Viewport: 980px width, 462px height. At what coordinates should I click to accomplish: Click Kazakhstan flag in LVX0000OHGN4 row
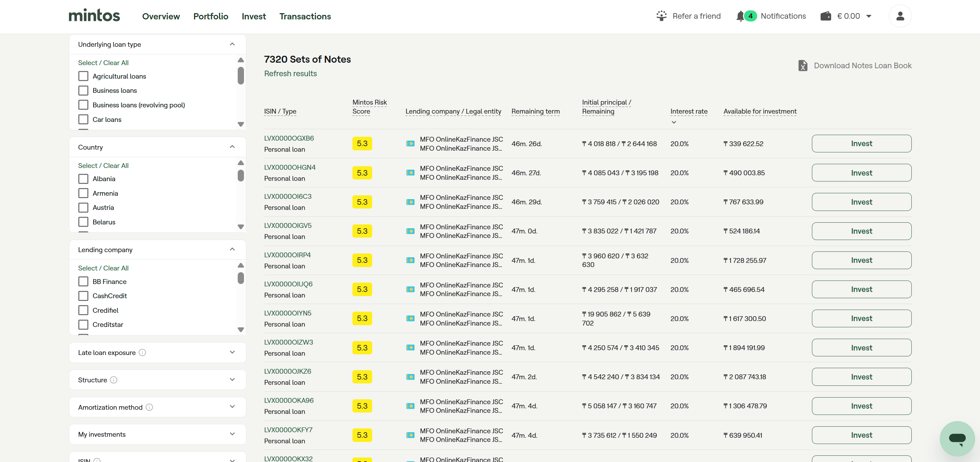(x=410, y=173)
